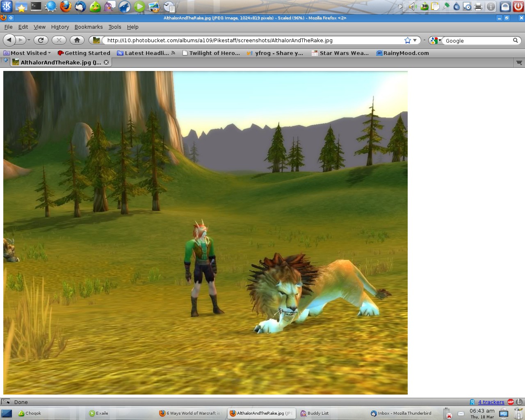
Task: Click the red power leave button
Action: [518, 6]
